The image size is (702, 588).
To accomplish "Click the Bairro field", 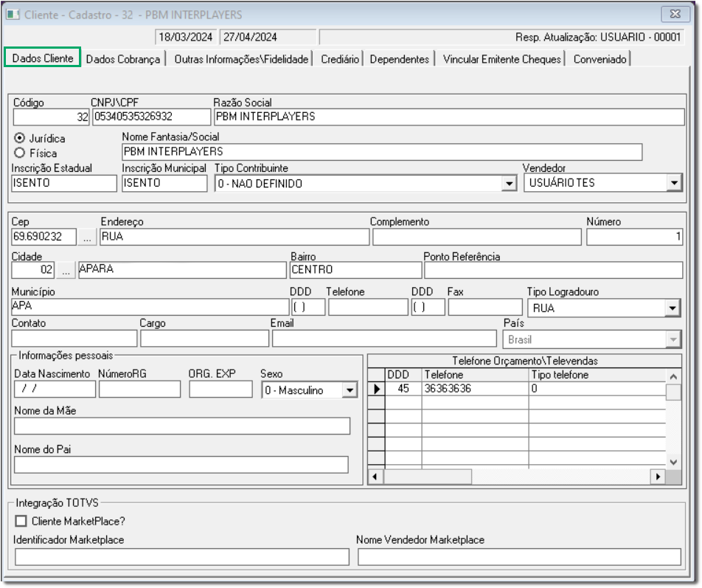I will click(356, 270).
